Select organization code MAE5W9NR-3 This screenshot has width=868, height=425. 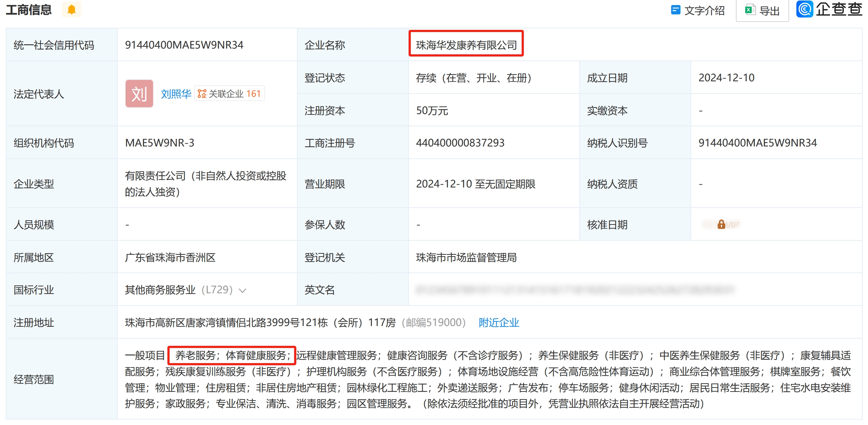coord(159,143)
